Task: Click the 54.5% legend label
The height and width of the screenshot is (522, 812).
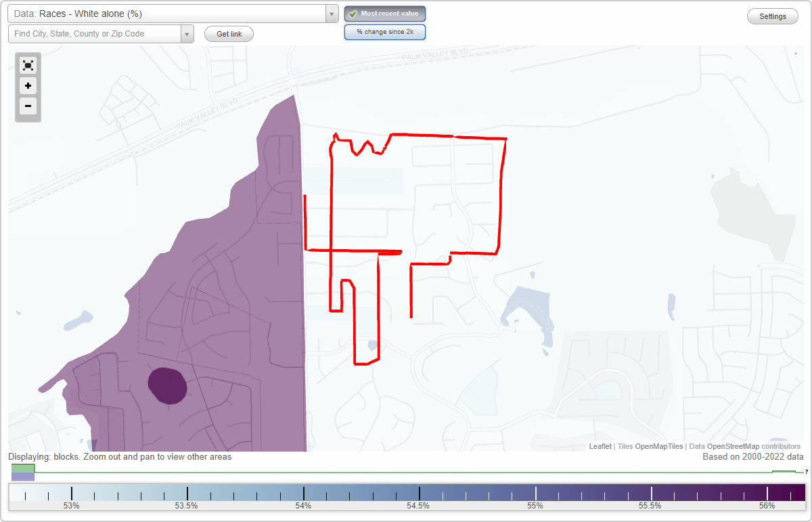Action: (x=420, y=506)
